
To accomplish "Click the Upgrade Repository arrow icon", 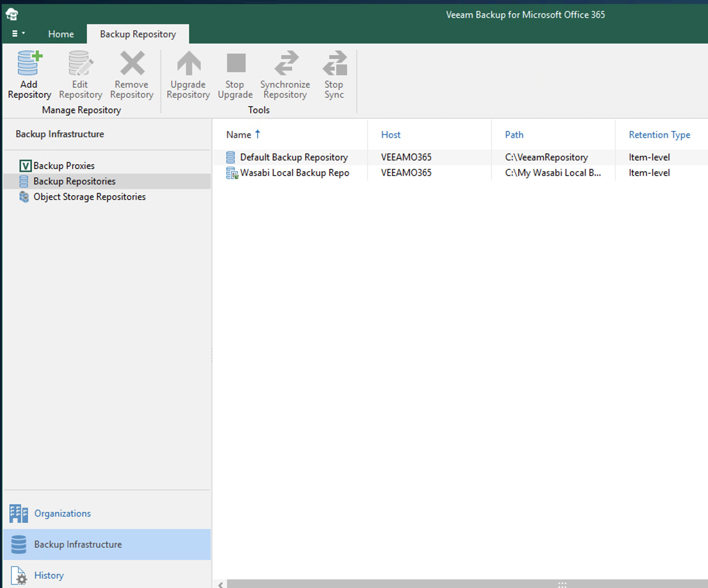I will [189, 63].
